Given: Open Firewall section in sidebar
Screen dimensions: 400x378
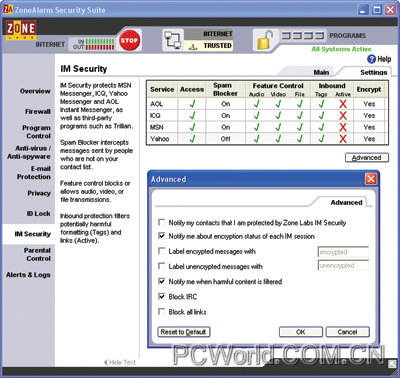Looking at the screenshot, I should click(x=38, y=112).
